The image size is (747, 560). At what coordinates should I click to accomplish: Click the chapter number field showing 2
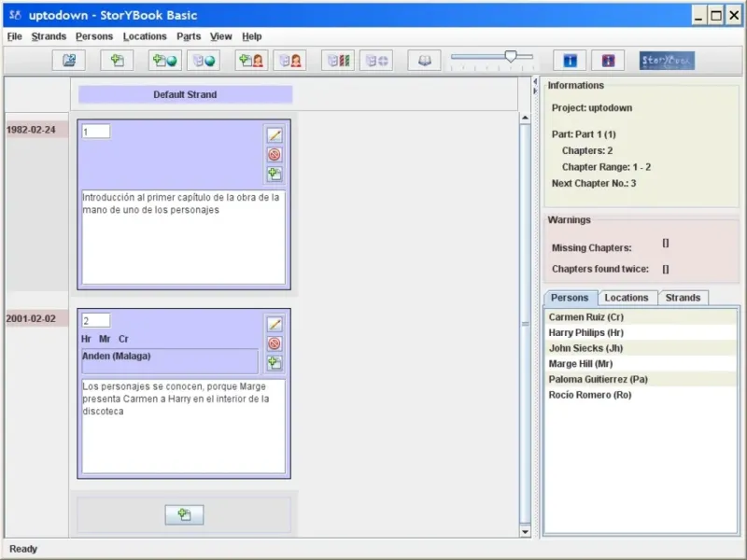pos(96,320)
